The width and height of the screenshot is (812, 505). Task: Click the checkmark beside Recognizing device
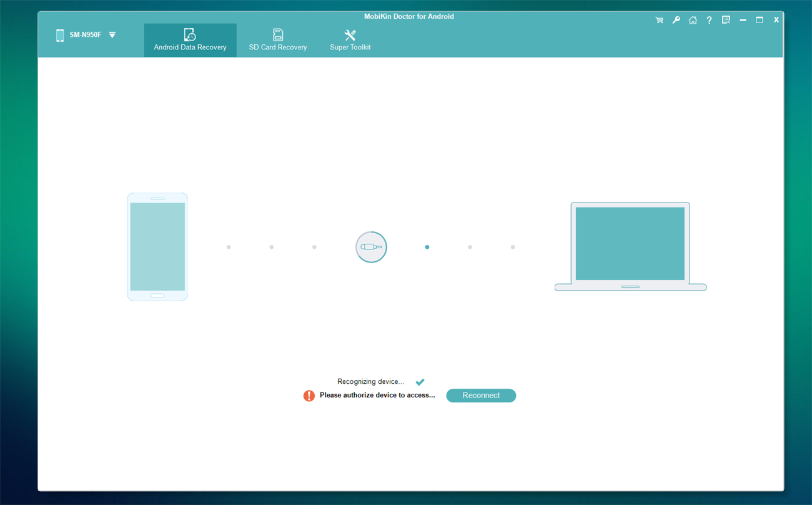(420, 382)
